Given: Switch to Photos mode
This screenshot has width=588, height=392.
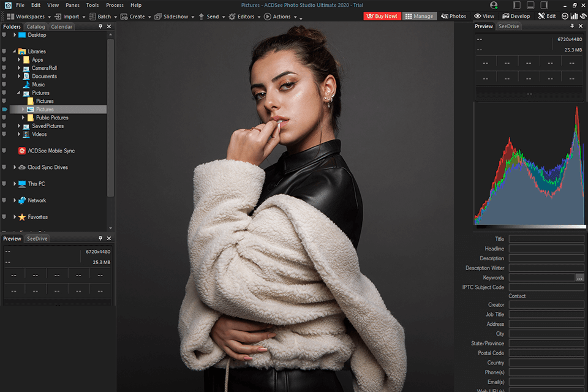Looking at the screenshot, I should point(454,16).
